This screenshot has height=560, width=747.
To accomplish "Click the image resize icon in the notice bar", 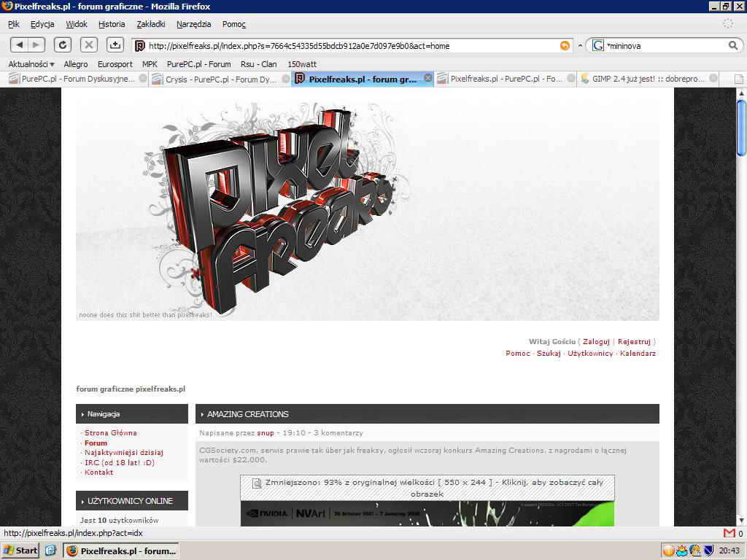I will click(x=257, y=483).
